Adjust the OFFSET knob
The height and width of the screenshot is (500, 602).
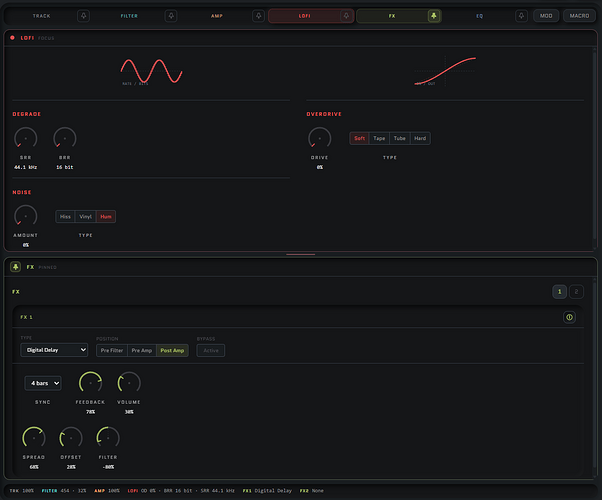pyautogui.click(x=71, y=438)
